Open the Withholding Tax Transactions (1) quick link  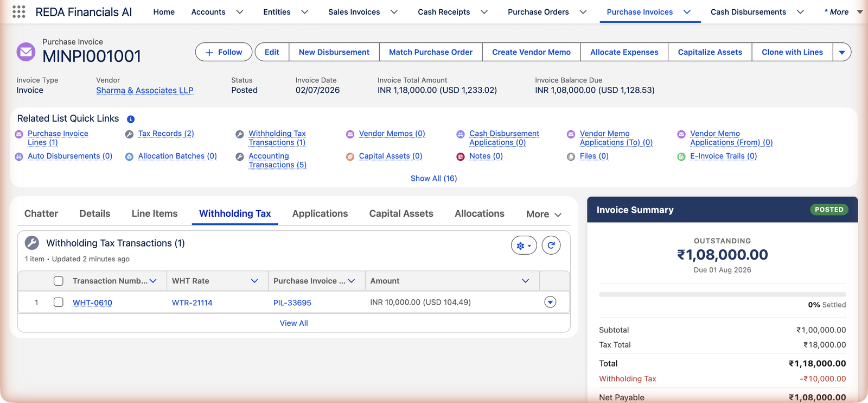[x=277, y=138]
